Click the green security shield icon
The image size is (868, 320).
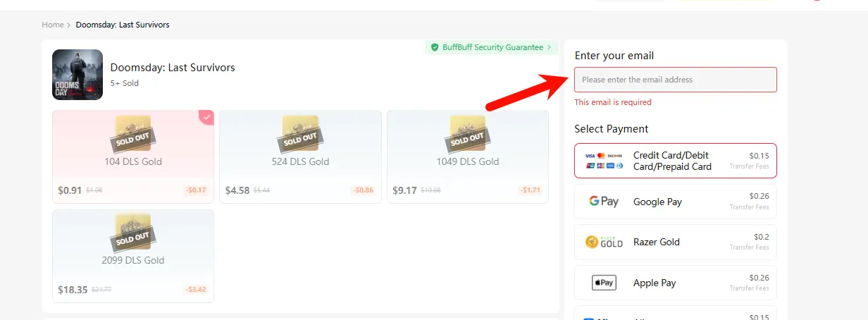435,47
